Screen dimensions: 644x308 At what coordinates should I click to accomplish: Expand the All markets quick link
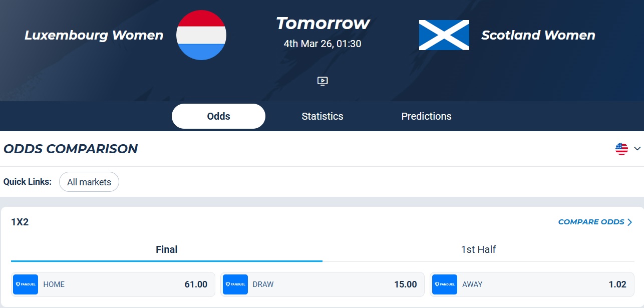(89, 182)
